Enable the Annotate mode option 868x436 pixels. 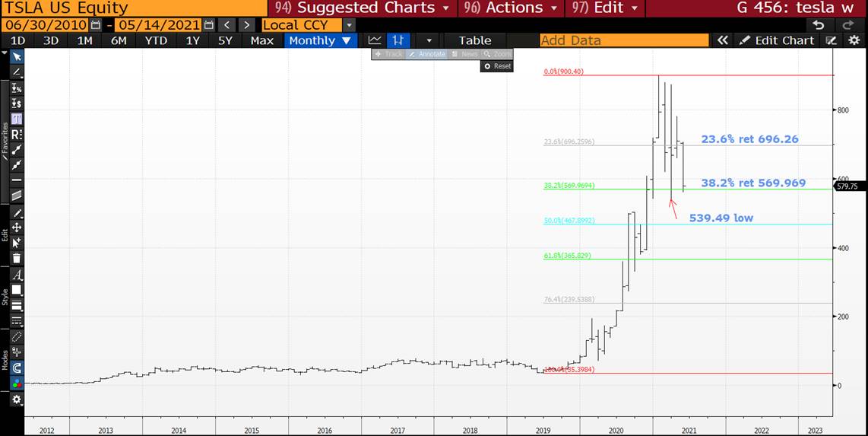(x=427, y=54)
